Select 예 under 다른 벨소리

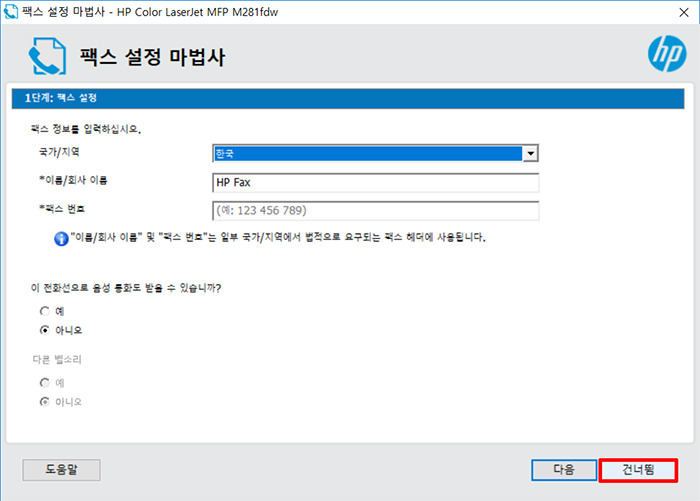45,383
